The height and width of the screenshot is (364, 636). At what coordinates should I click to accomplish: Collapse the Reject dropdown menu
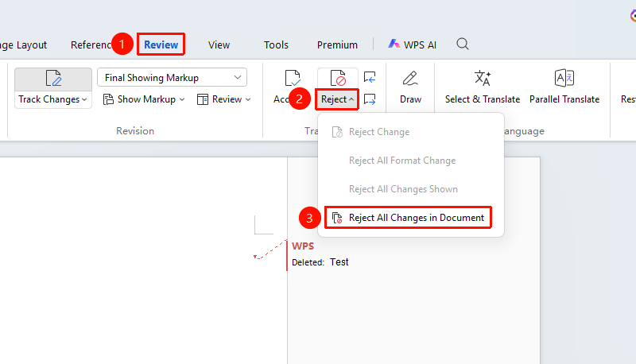337,99
